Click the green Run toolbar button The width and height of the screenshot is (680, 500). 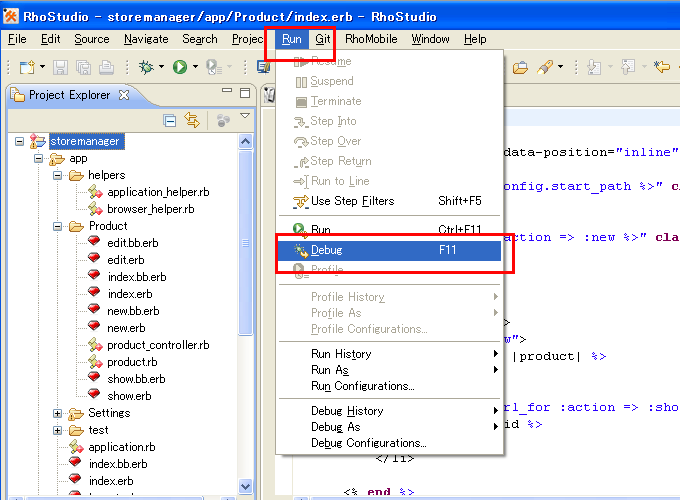180,67
